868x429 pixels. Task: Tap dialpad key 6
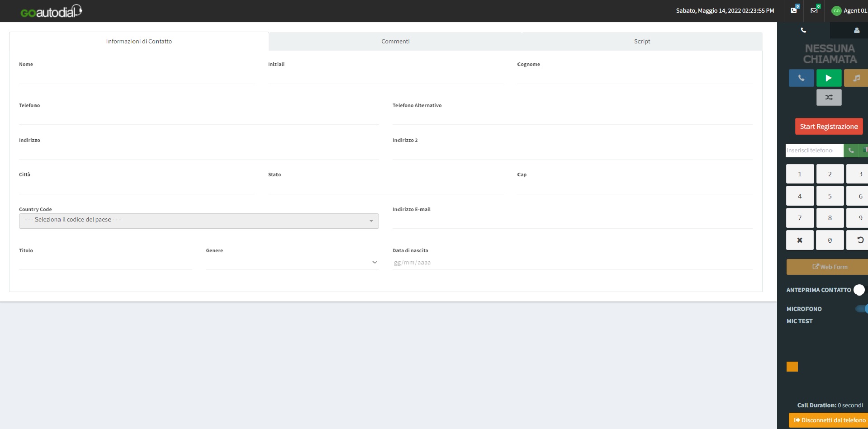[858, 196]
